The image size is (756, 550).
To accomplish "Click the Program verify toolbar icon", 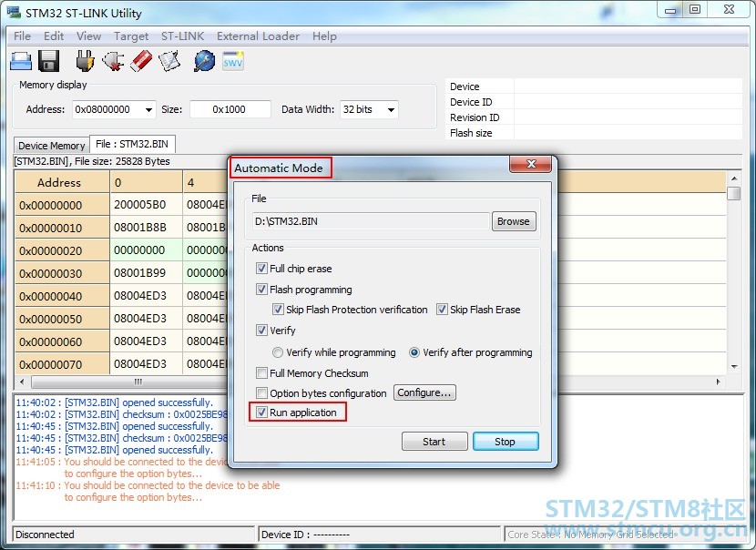I will pos(169,61).
